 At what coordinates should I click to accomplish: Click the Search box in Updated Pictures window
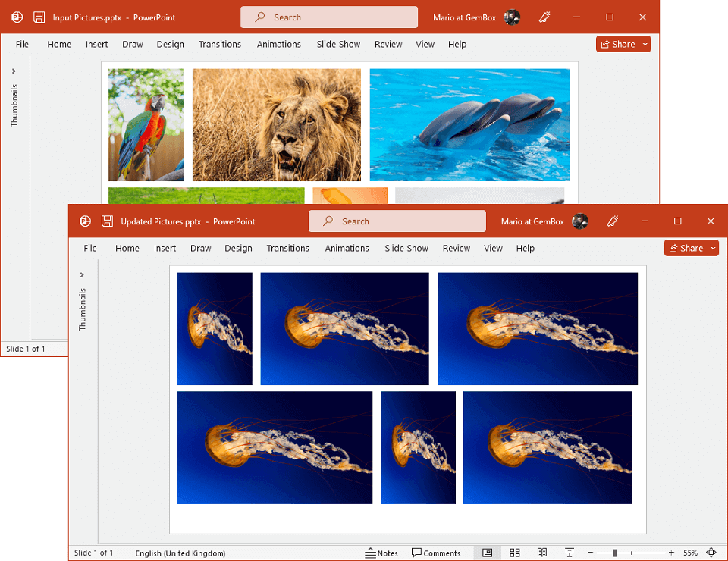click(397, 221)
